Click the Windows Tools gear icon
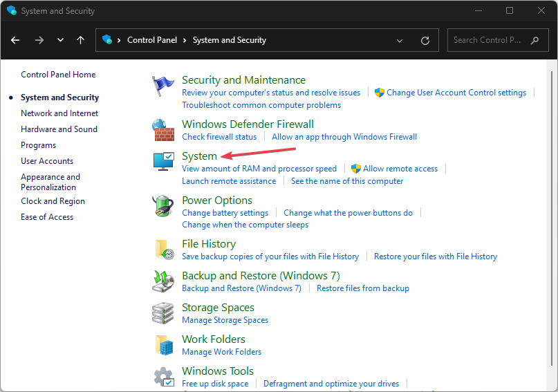 tap(164, 377)
